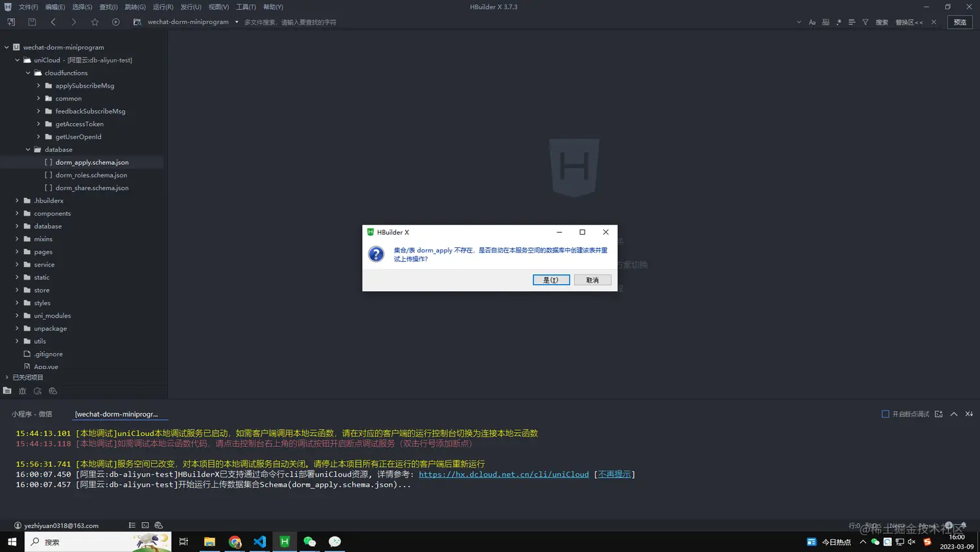Click the search-in-folder icon before project name
Screen dimensions: 980x552
tap(137, 22)
